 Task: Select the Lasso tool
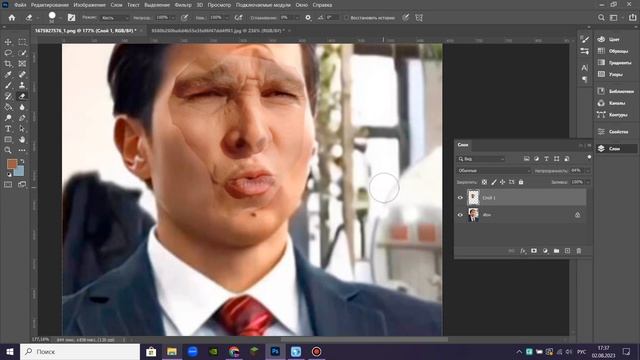8,53
